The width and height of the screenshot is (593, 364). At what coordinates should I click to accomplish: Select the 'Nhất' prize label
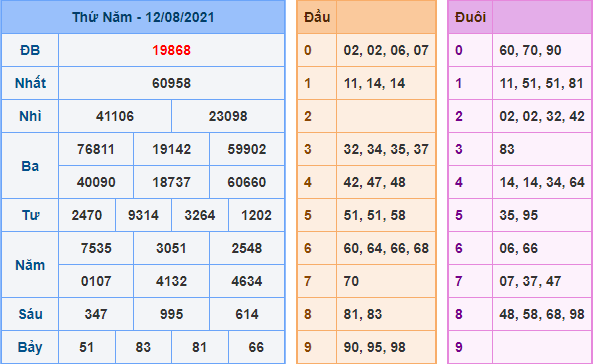pos(30,83)
